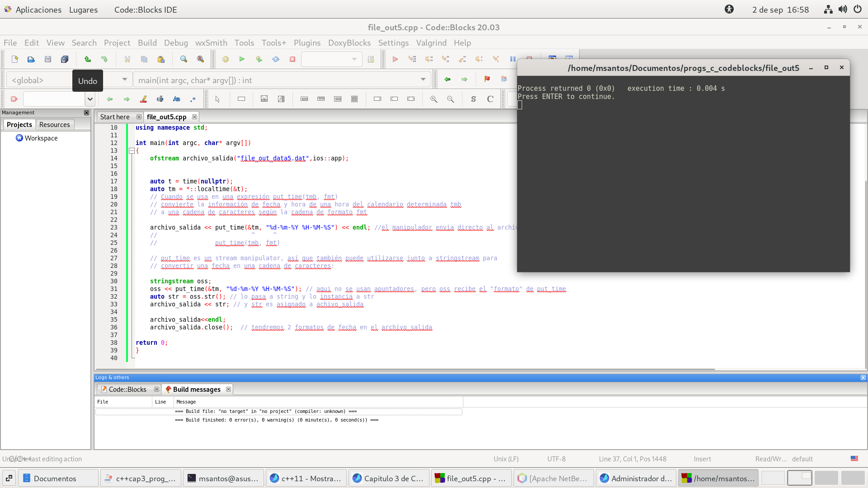The width and height of the screenshot is (868, 488).
Task: Click the New file toolbar icon
Action: tap(14, 59)
